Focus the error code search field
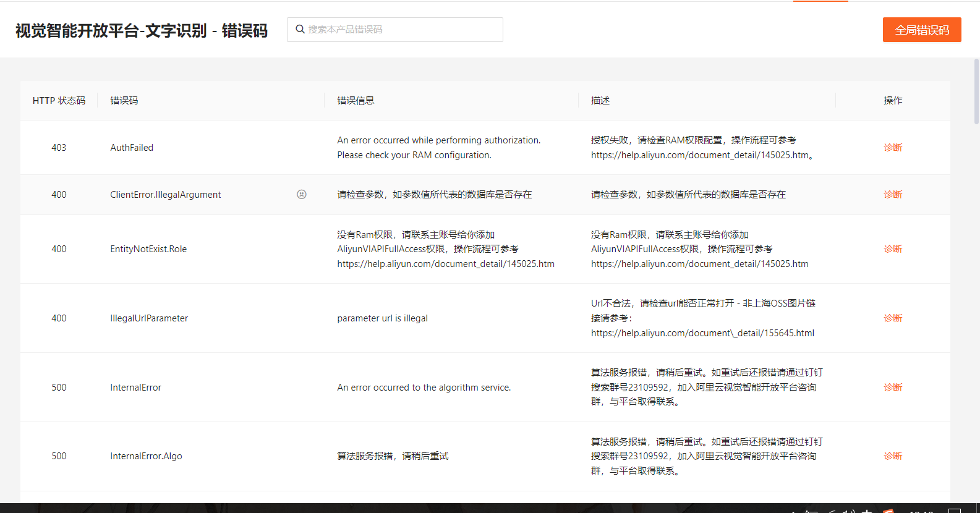980x513 pixels. coord(394,30)
